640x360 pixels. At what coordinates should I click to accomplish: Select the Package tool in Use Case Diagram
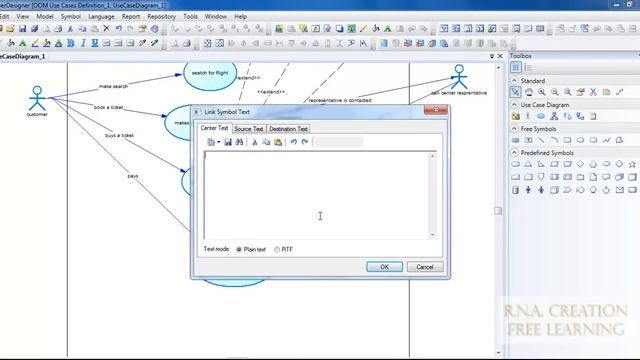(516, 116)
